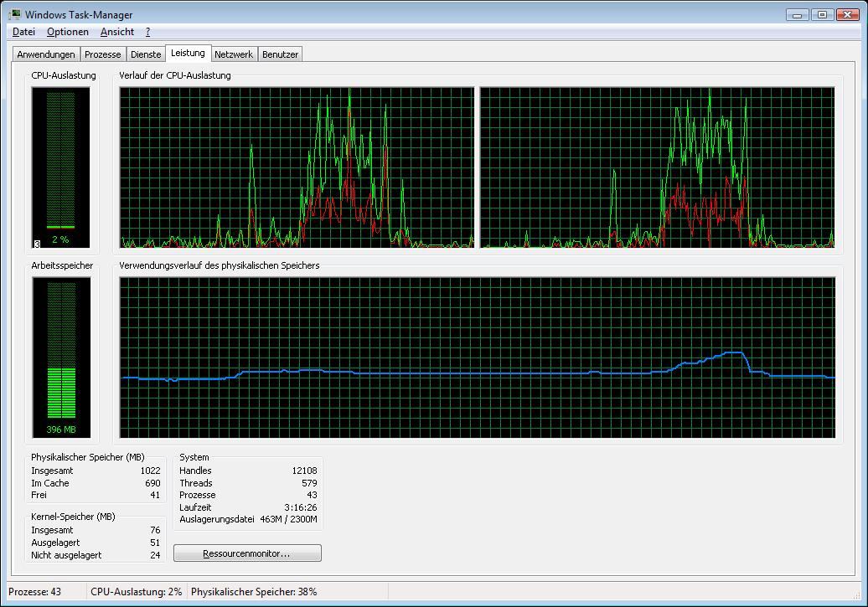Click the Frei value 41

[x=155, y=495]
